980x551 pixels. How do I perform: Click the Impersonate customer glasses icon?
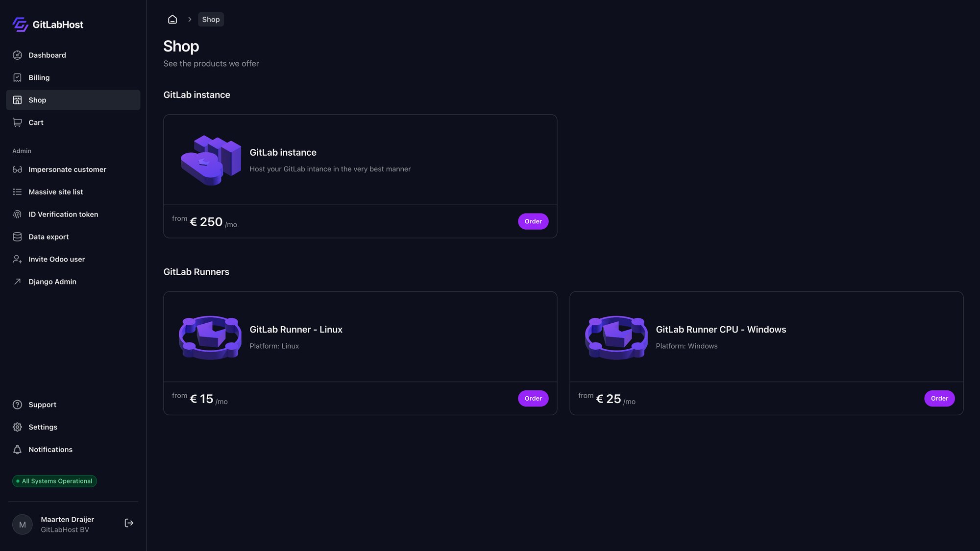click(17, 169)
